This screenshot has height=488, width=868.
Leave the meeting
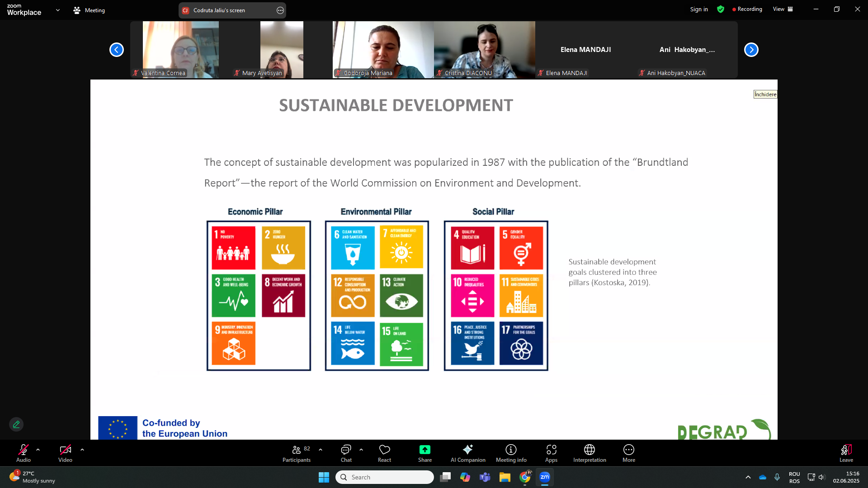click(846, 453)
